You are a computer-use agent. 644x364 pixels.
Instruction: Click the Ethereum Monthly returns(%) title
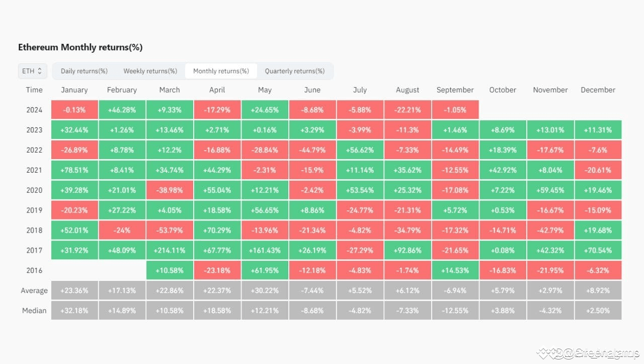(x=80, y=47)
